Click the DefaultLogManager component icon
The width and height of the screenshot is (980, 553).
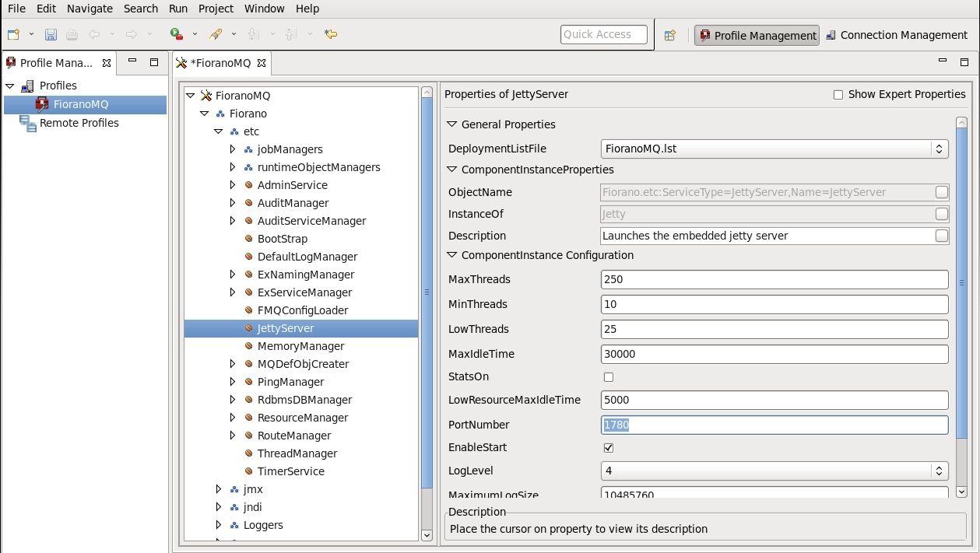tap(248, 257)
